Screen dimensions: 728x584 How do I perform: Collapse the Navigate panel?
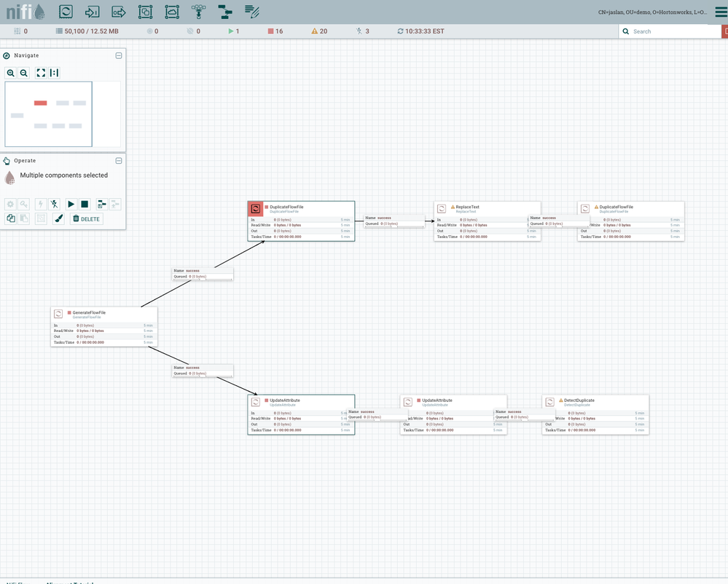click(x=119, y=55)
